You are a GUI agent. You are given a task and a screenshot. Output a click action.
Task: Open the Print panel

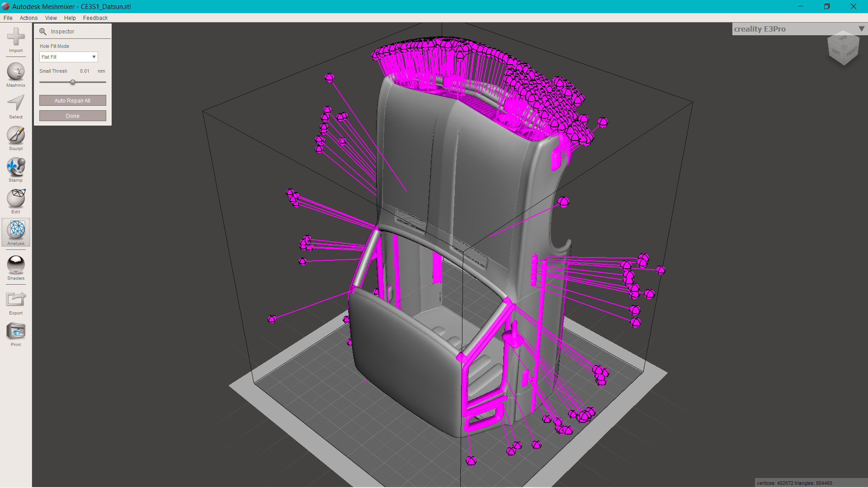pos(15,333)
